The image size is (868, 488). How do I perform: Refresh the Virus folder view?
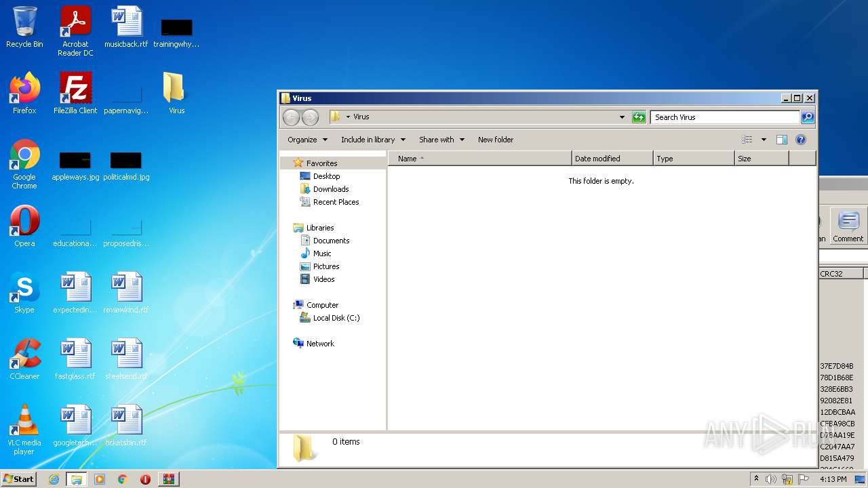[x=639, y=117]
